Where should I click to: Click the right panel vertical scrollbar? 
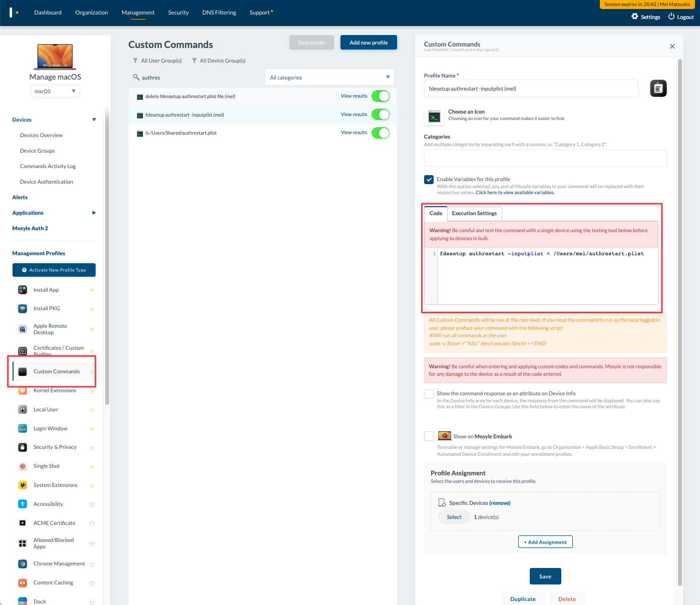680,322
